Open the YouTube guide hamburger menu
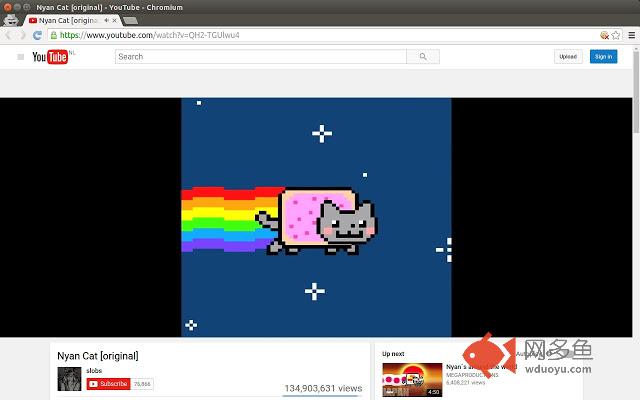 click(x=20, y=57)
